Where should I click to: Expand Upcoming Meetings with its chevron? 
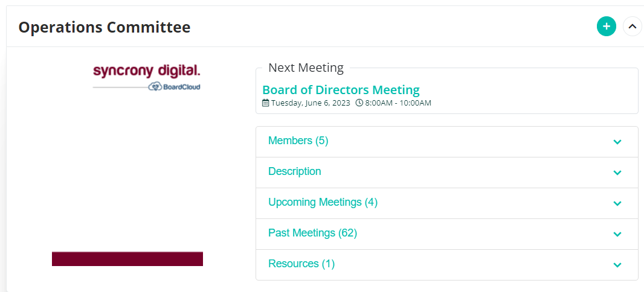pos(617,203)
